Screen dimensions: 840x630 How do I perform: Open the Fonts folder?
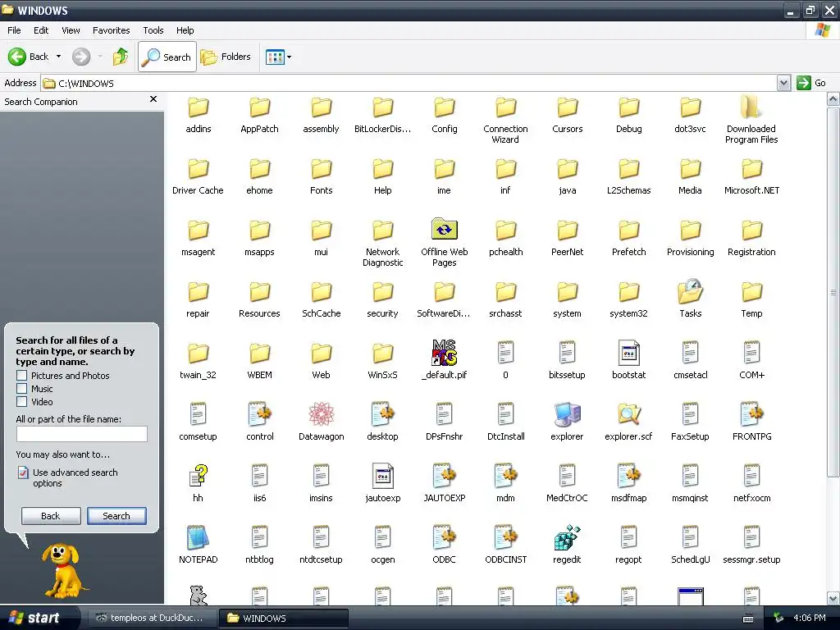pyautogui.click(x=321, y=169)
